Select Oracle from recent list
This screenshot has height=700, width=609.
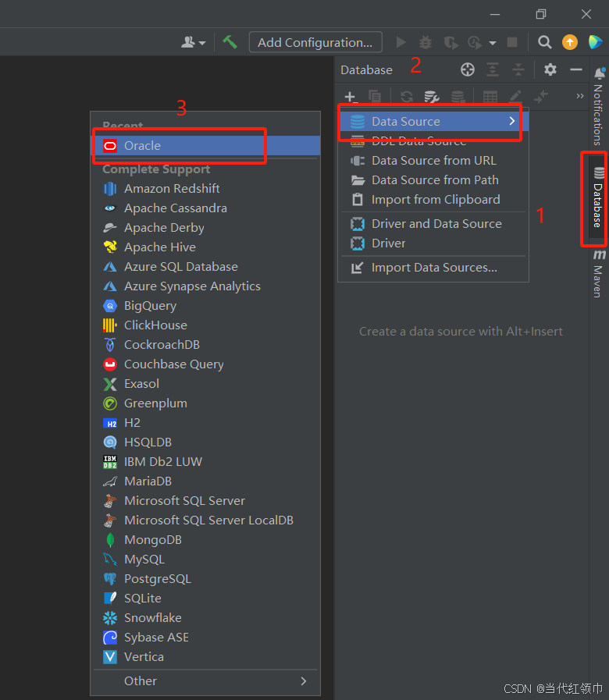[207, 145]
